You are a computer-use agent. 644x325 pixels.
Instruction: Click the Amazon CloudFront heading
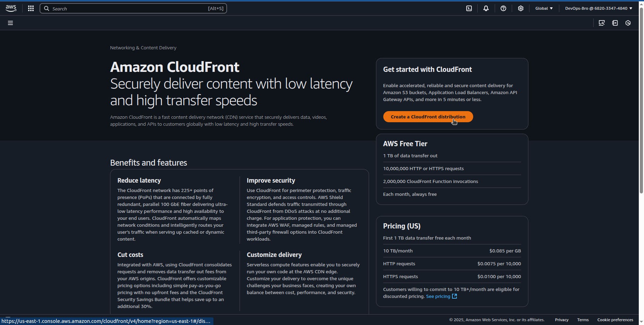tap(175, 67)
